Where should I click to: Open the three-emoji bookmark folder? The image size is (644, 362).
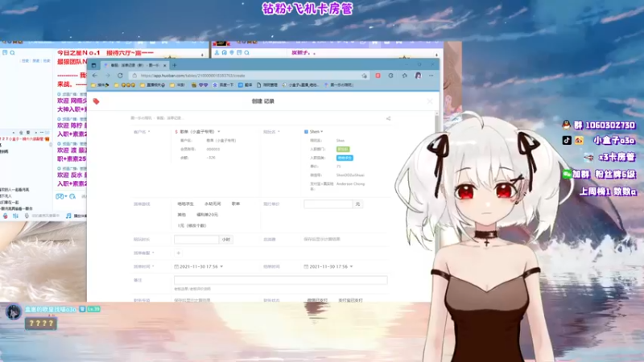click(125, 85)
